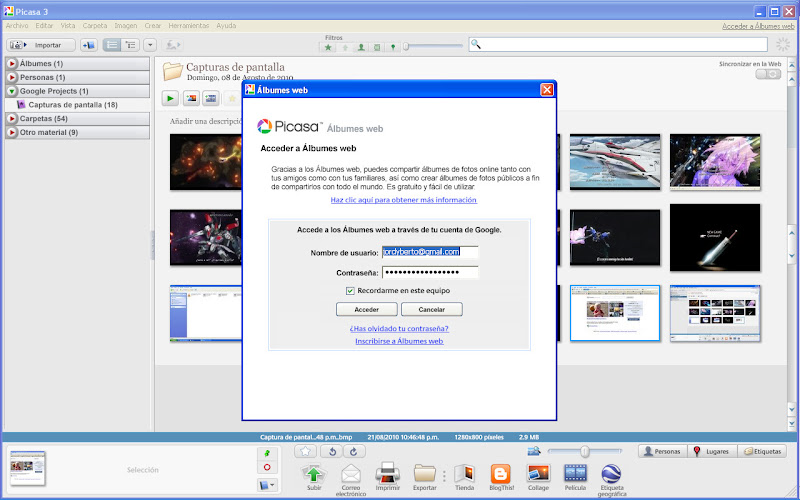Click the Correo electrónico icon
This screenshot has height=500, width=800.
(351, 480)
